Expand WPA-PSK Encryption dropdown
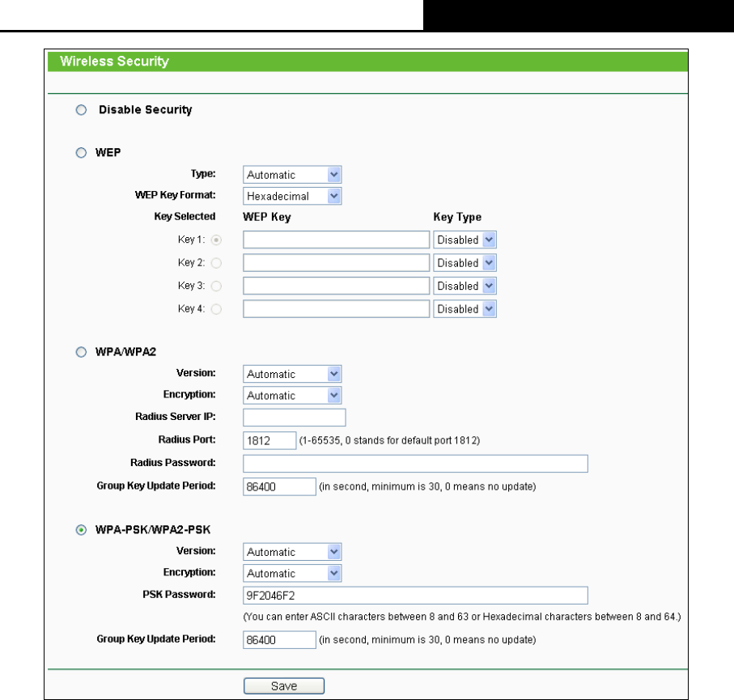Viewport: 734px width, 700px height. [x=292, y=574]
